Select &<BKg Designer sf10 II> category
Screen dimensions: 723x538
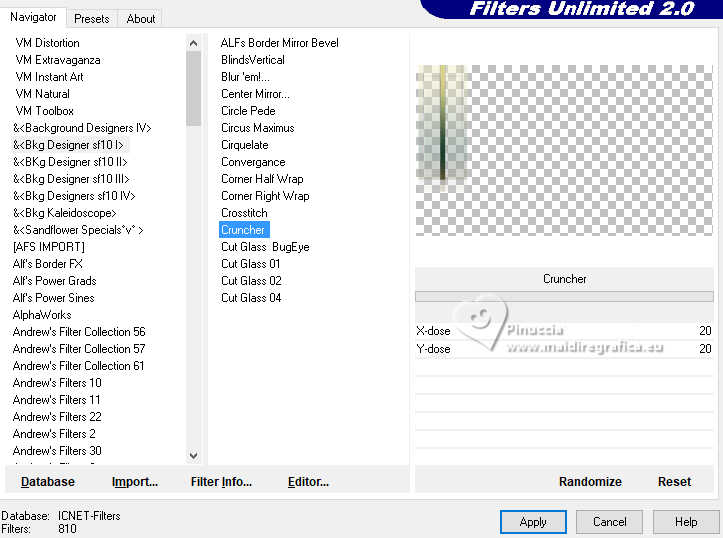(70, 162)
